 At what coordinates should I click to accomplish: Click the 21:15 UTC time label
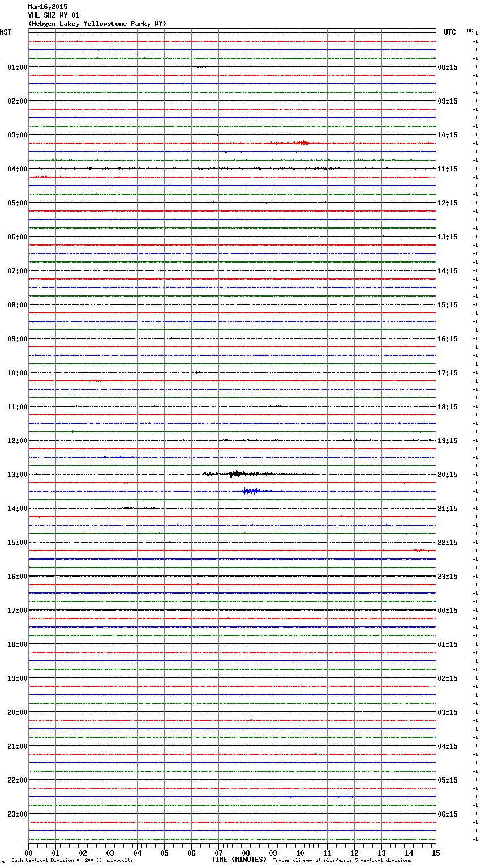[448, 509]
